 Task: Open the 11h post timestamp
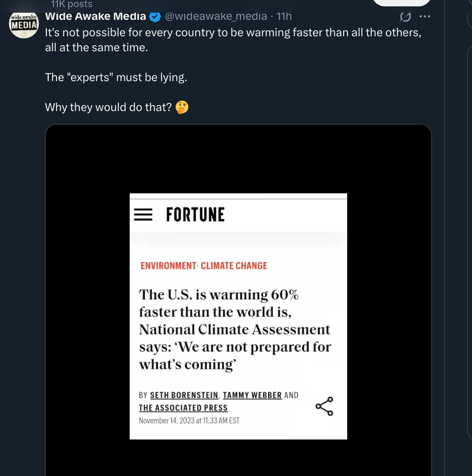coord(284,16)
